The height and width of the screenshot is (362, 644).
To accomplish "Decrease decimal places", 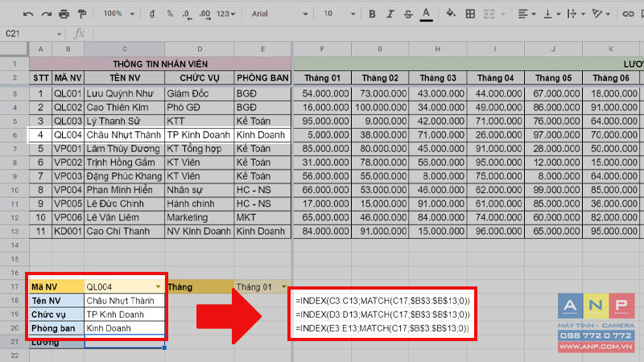I will (x=187, y=14).
